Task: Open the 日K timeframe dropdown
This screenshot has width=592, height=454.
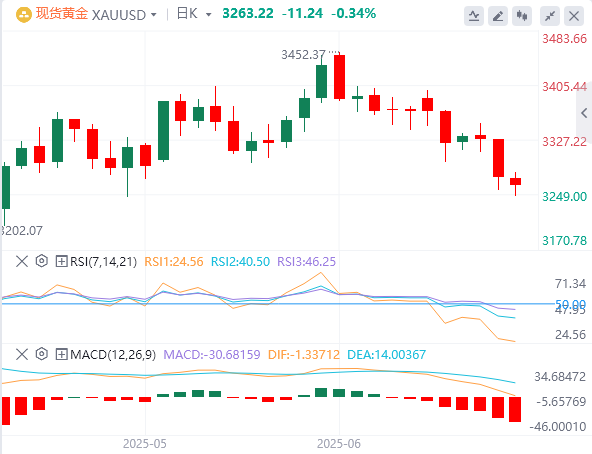Action: [x=208, y=15]
